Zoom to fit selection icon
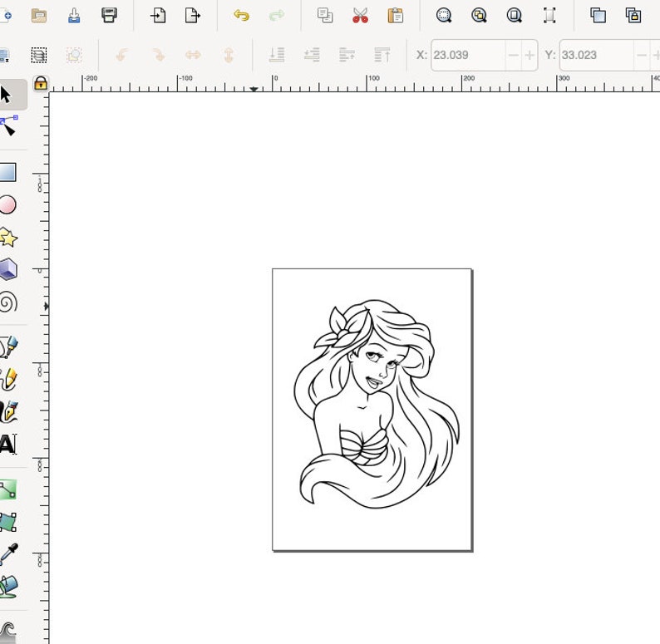Image resolution: width=660 pixels, height=644 pixels. click(x=444, y=16)
